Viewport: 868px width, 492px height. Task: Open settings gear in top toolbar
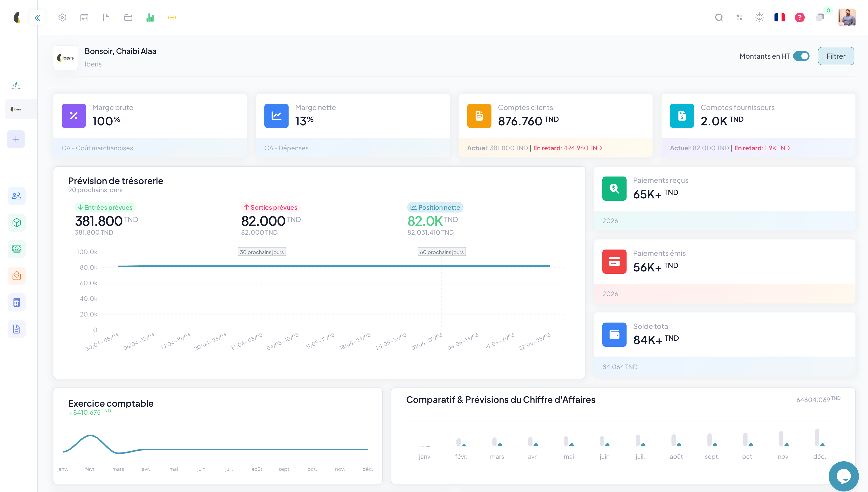pos(62,18)
